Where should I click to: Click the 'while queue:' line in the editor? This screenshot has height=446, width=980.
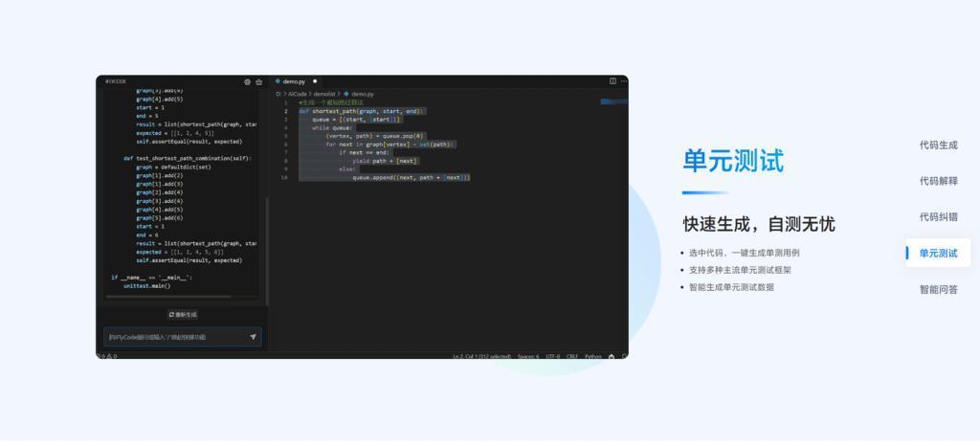(x=332, y=127)
